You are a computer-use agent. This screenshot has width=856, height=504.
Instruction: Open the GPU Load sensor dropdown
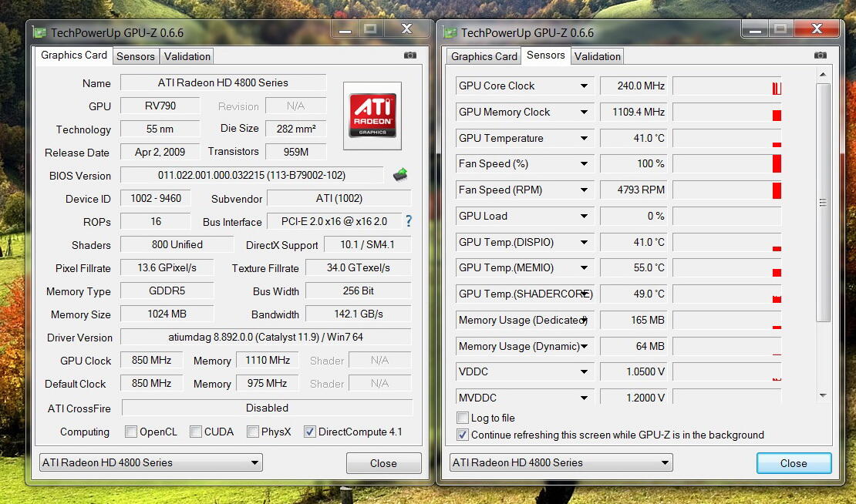pos(584,216)
